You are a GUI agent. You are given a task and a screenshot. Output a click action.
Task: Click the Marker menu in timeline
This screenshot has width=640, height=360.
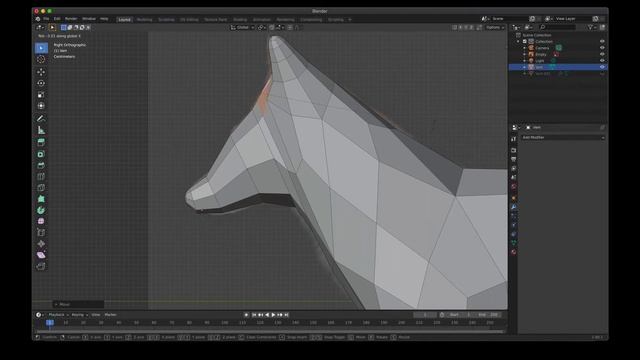(111, 315)
